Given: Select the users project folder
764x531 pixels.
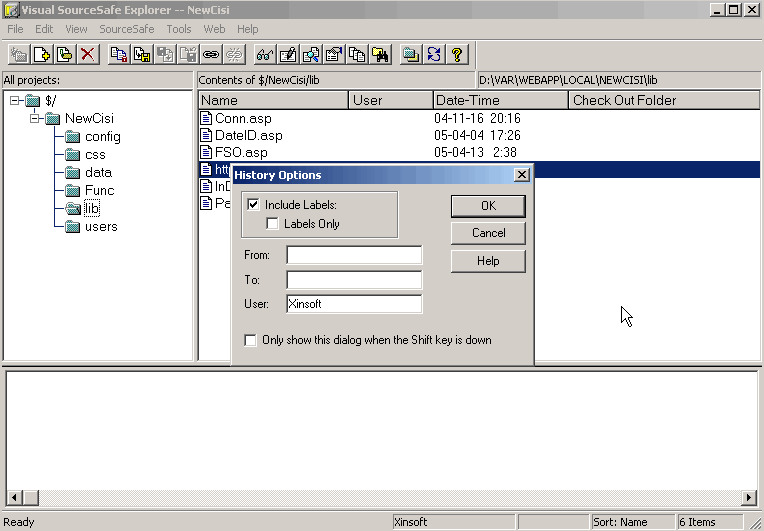Looking at the screenshot, I should [101, 227].
